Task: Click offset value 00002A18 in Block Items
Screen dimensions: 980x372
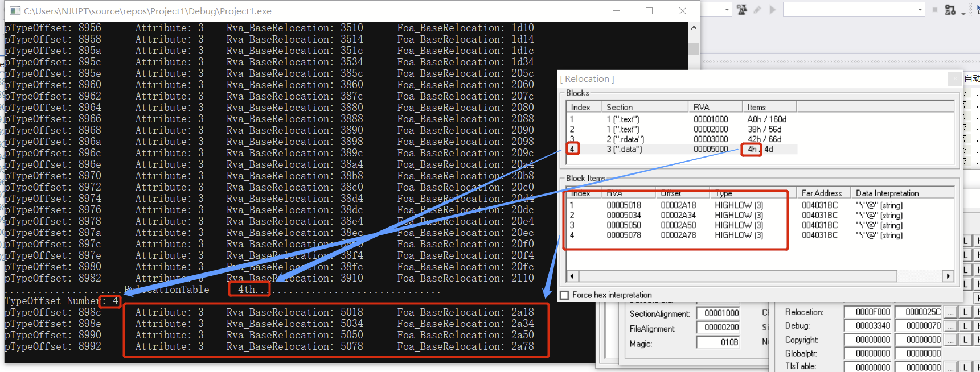Action: coord(678,205)
